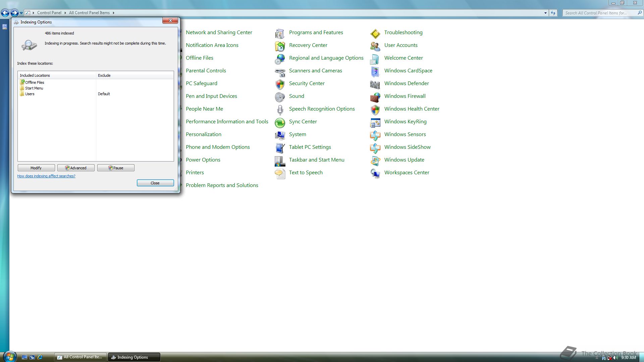Open Parental Controls item
This screenshot has width=644, height=362.
(206, 71)
